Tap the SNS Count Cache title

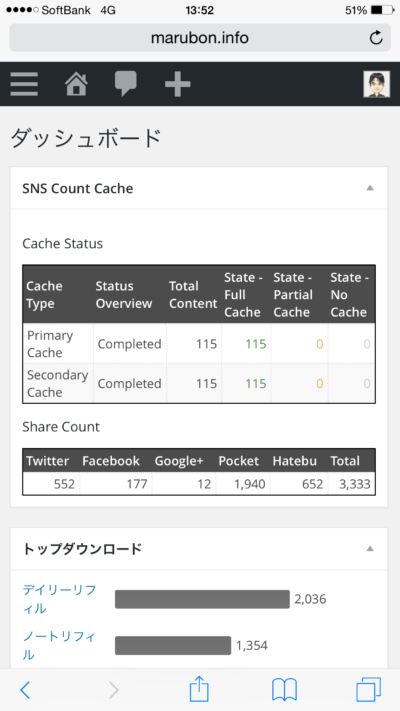click(x=78, y=188)
